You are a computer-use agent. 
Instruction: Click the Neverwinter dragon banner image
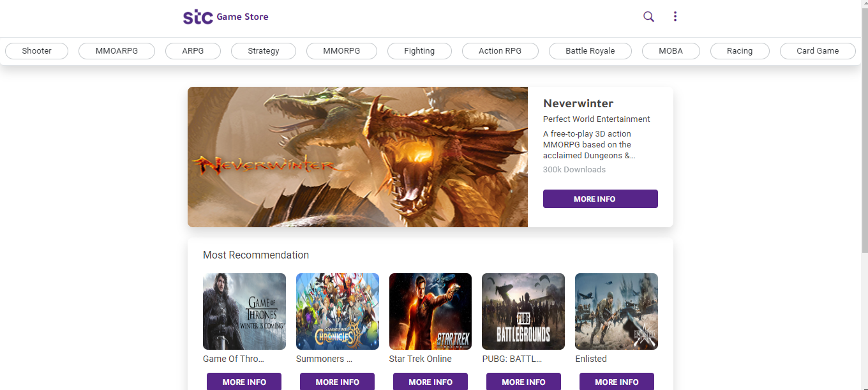click(x=357, y=156)
